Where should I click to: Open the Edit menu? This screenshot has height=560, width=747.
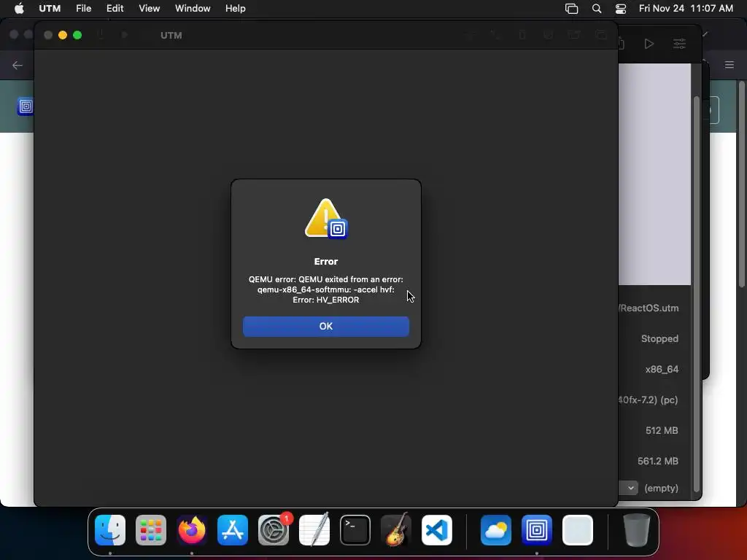[x=115, y=9]
